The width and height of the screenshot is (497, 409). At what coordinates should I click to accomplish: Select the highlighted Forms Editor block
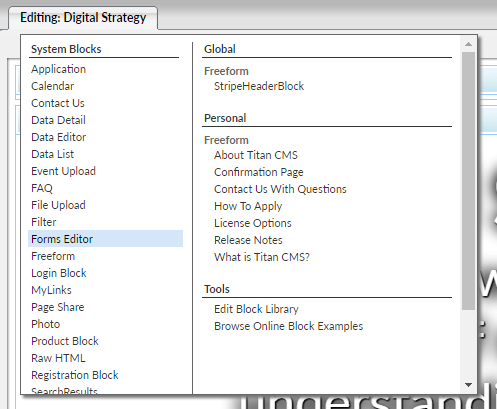pyautogui.click(x=105, y=239)
